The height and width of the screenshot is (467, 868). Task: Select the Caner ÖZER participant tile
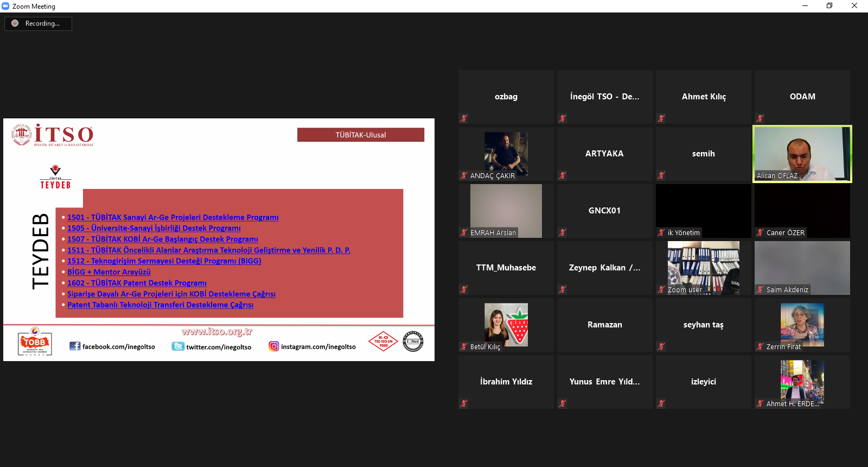tap(802, 211)
